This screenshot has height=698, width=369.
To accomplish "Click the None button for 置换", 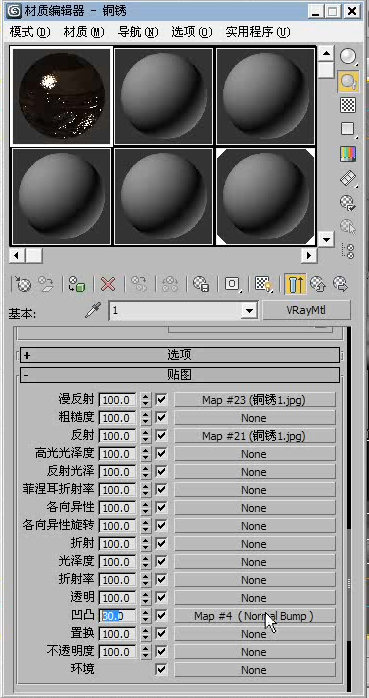I will click(x=254, y=633).
